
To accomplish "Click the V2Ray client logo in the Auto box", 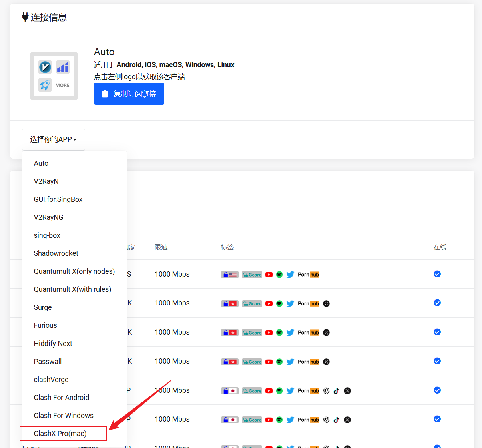I will [45, 67].
